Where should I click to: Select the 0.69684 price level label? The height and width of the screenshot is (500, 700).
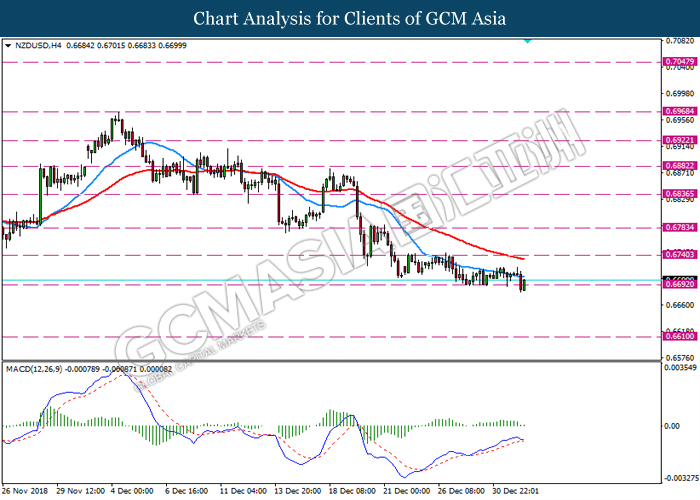point(680,111)
